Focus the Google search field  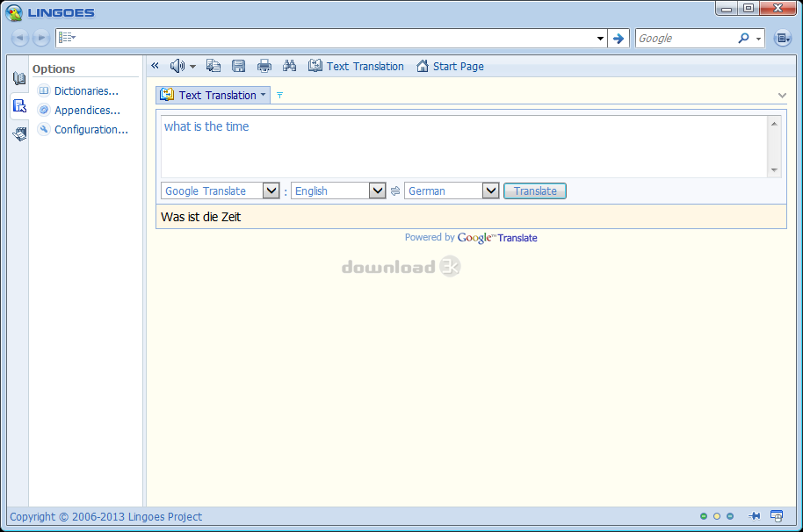[x=685, y=39]
